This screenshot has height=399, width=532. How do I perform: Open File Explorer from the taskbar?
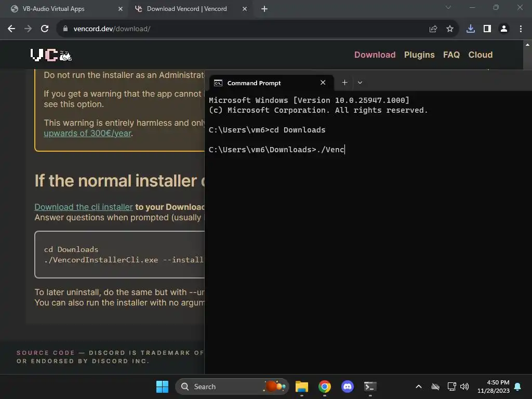click(x=302, y=387)
